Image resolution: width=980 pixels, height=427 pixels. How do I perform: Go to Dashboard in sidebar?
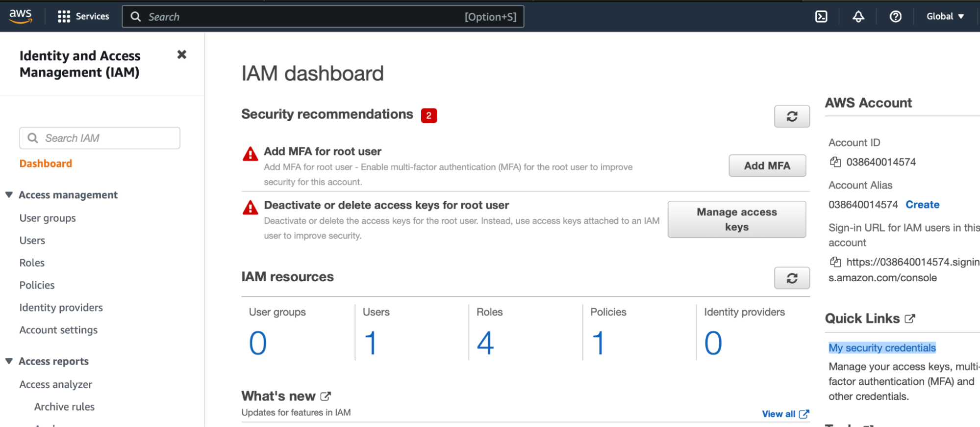(x=46, y=163)
